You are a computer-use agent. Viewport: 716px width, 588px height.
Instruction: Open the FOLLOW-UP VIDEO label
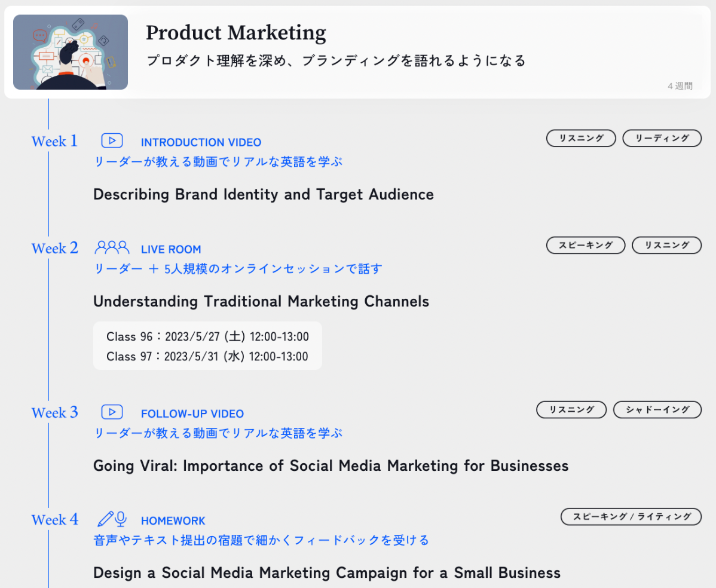192,414
